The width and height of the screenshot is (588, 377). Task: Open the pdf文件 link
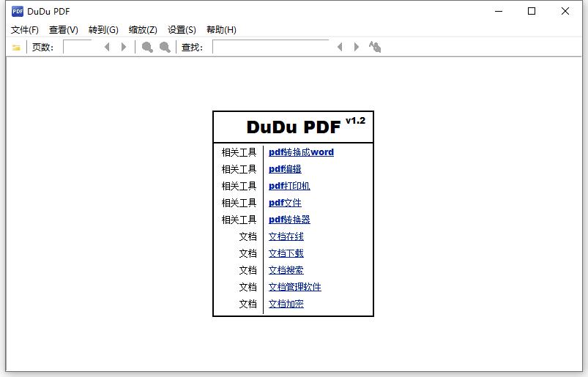pyautogui.click(x=285, y=203)
